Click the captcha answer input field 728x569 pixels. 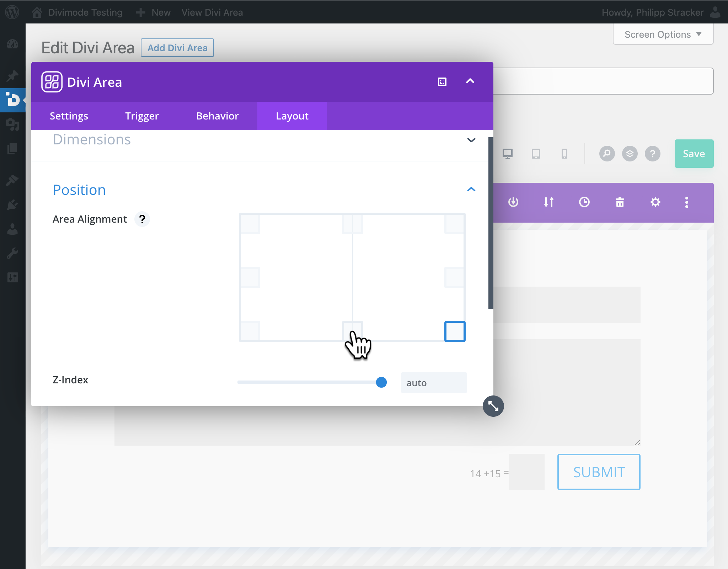point(526,472)
